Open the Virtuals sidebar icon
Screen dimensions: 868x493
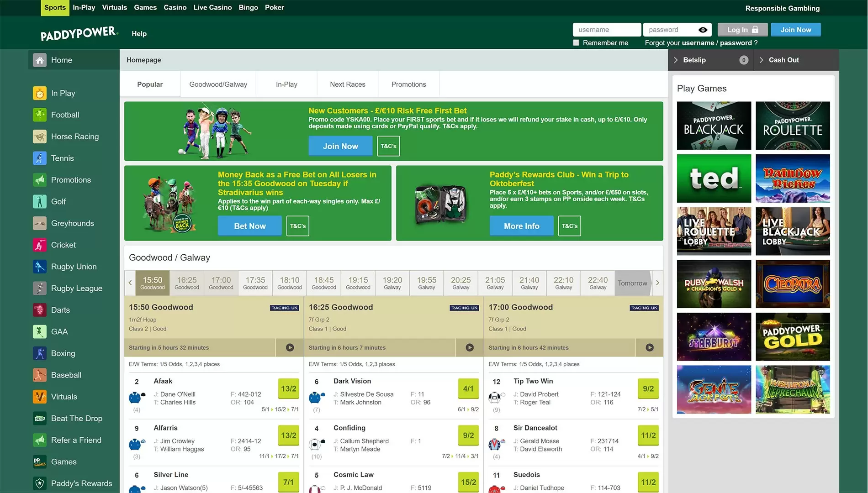[40, 397]
